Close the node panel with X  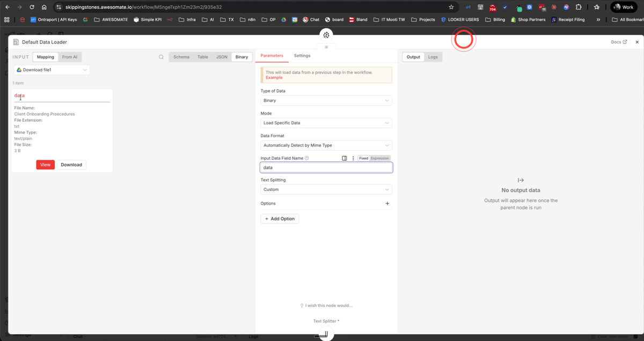tap(637, 42)
